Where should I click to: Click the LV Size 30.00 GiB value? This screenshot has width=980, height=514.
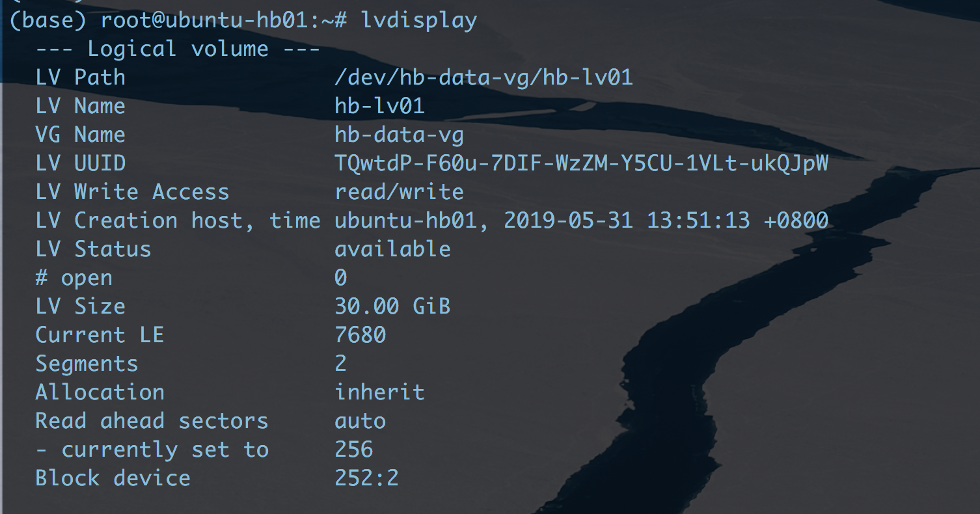pyautogui.click(x=392, y=306)
